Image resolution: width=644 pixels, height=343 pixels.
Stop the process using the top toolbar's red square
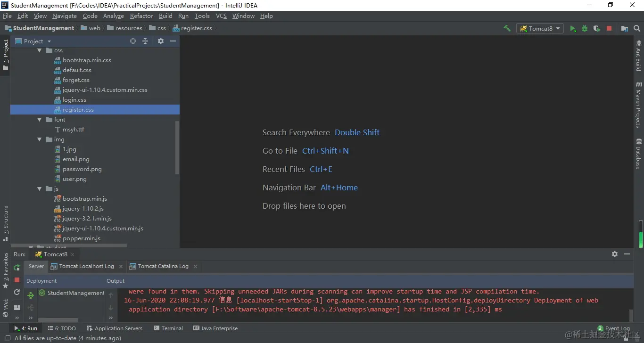point(609,28)
